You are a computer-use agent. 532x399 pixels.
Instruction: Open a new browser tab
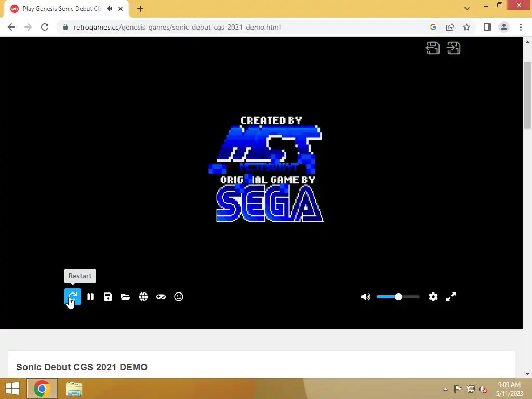[x=140, y=9]
